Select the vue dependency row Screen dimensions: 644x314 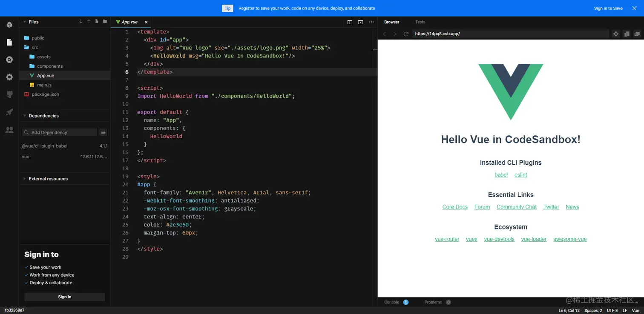[x=65, y=157]
